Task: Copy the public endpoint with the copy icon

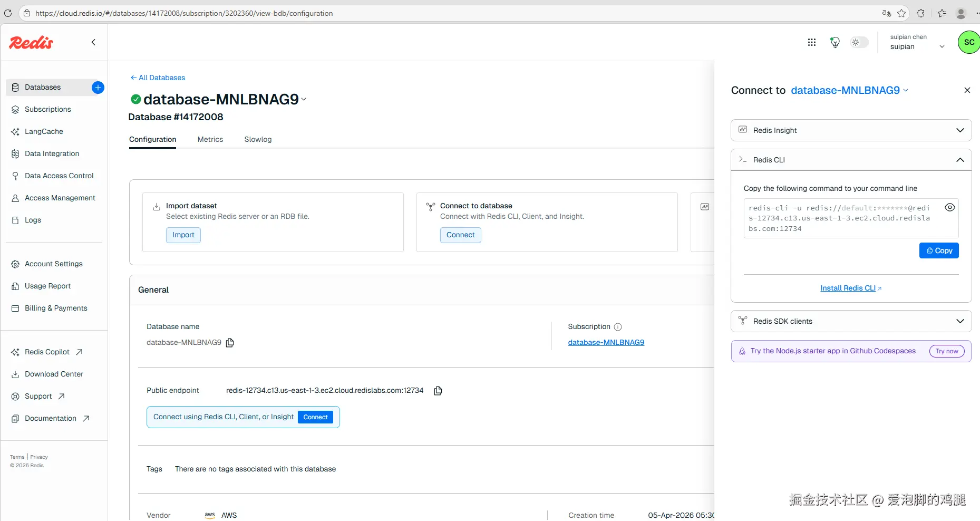Action: coord(438,391)
